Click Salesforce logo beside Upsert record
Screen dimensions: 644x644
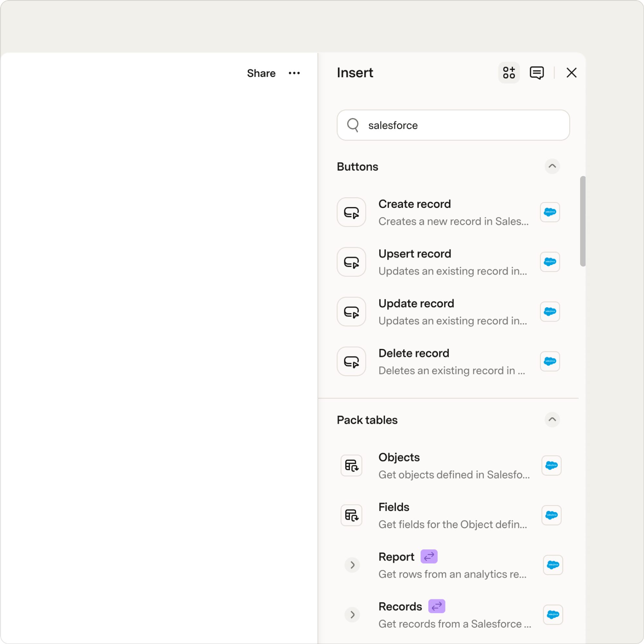click(550, 262)
